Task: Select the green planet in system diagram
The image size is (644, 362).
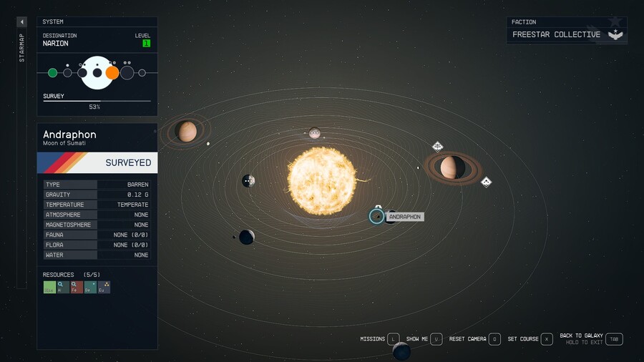Action: [52, 72]
